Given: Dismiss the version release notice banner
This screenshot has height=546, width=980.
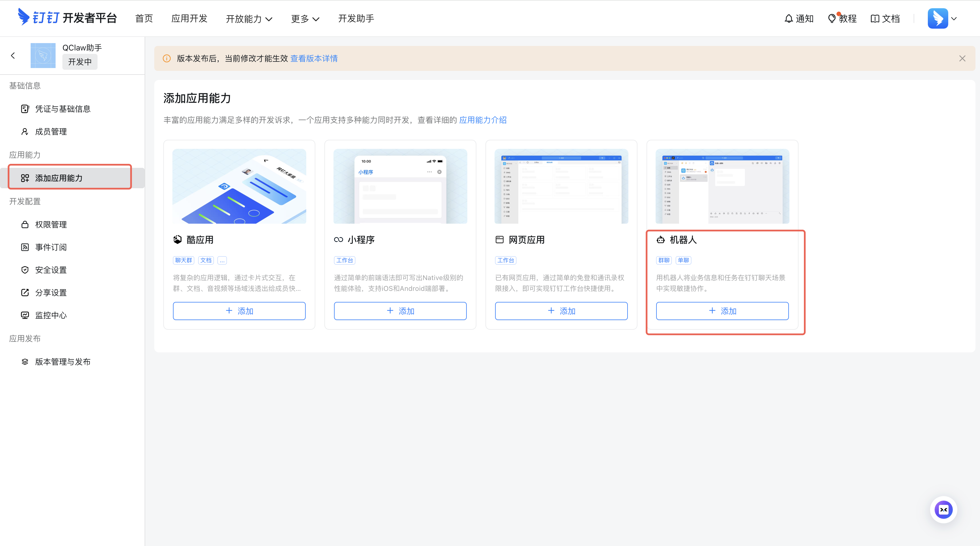Looking at the screenshot, I should point(962,59).
